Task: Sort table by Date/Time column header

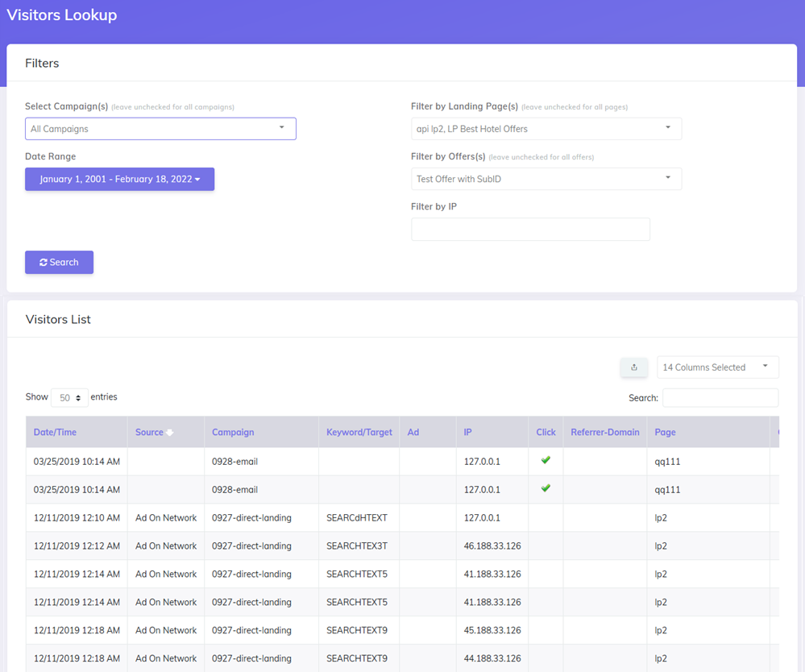Action: 55,433
